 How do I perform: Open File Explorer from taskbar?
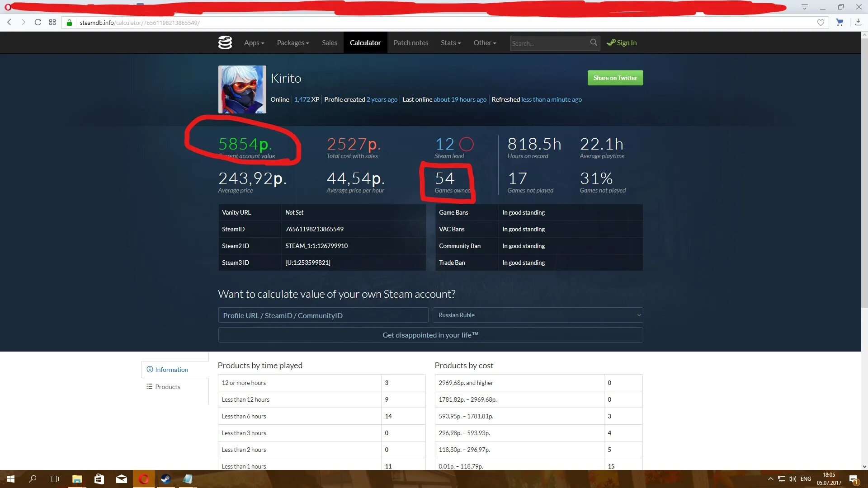[x=77, y=479]
